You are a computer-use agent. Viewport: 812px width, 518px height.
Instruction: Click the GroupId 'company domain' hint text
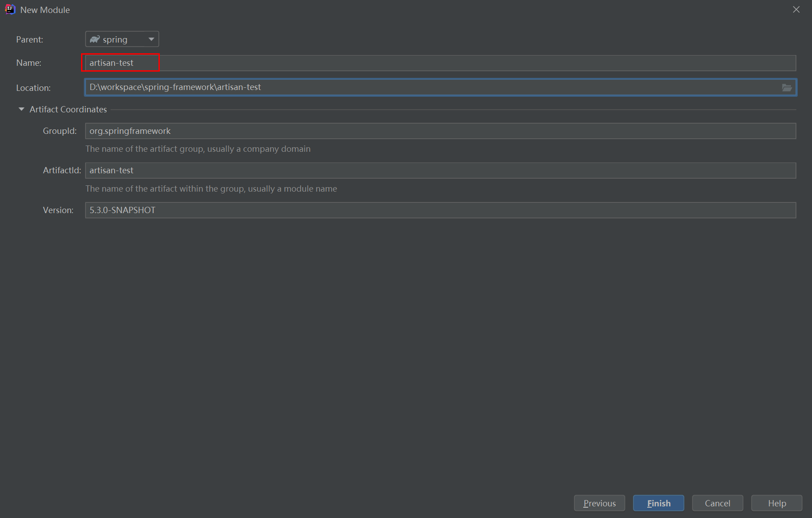click(x=198, y=149)
